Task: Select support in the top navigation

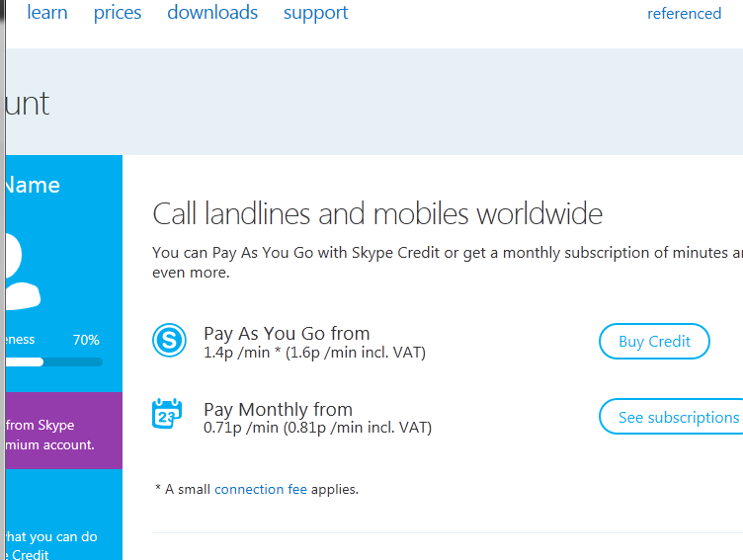Action: click(315, 13)
